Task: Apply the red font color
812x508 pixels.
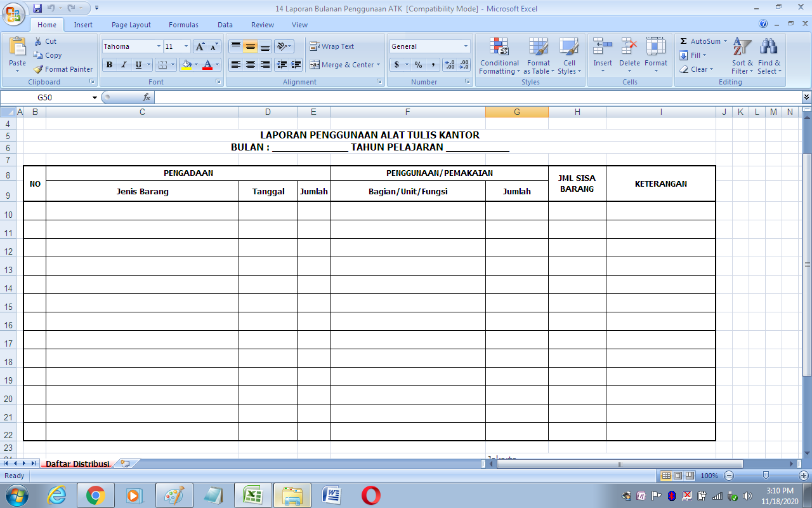Action: tap(207, 65)
